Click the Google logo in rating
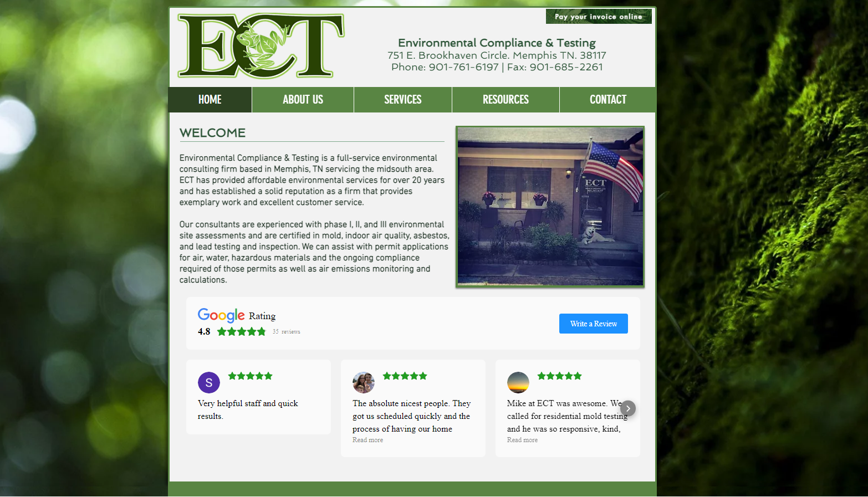Viewport: 868px width, 497px height. pos(221,315)
